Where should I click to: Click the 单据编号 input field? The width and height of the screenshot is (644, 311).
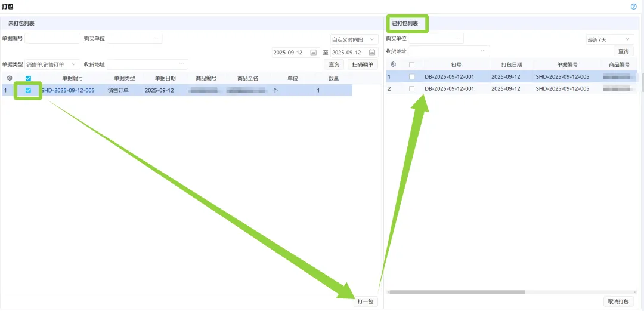pyautogui.click(x=52, y=38)
